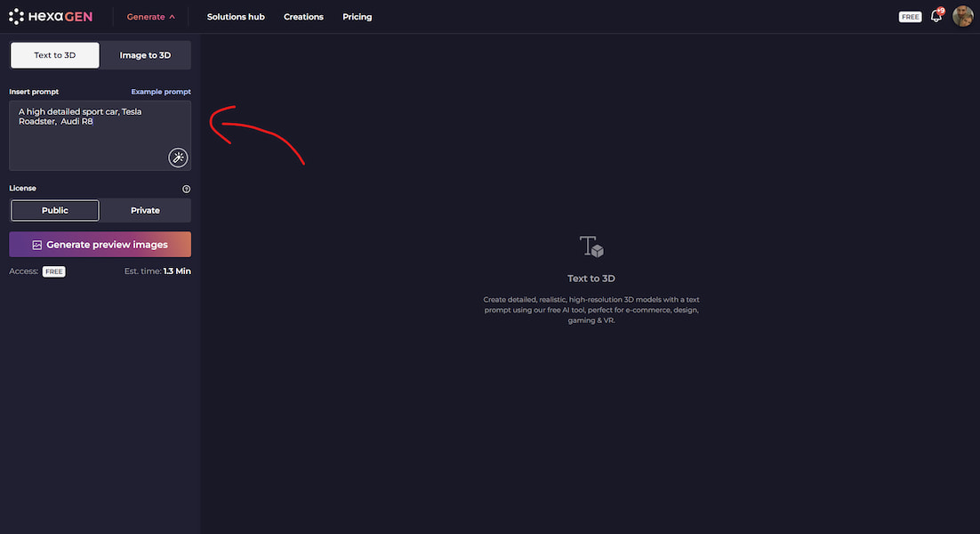980x534 pixels.
Task: Click the FREE plan badge beside the bell
Action: (910, 17)
